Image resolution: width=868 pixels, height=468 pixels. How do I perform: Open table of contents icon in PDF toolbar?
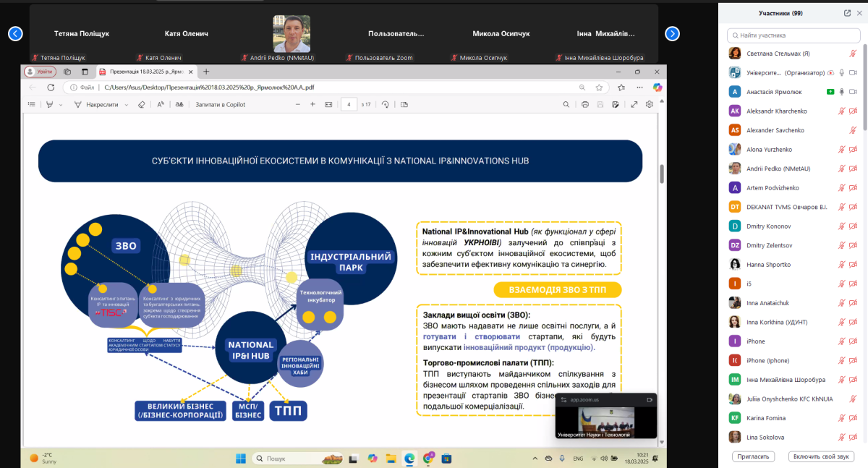tap(31, 104)
